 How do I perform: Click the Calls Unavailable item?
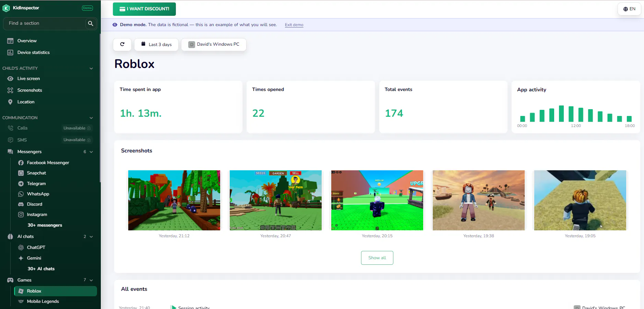point(50,128)
